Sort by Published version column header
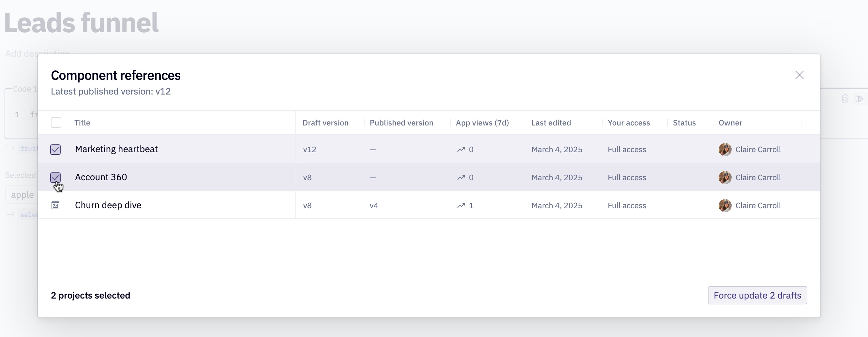Image resolution: width=868 pixels, height=337 pixels. pyautogui.click(x=401, y=123)
